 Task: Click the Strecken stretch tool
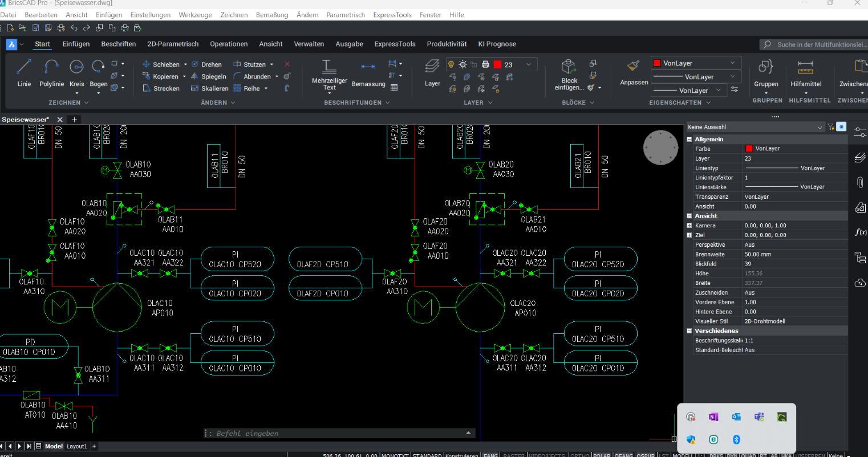pos(161,88)
